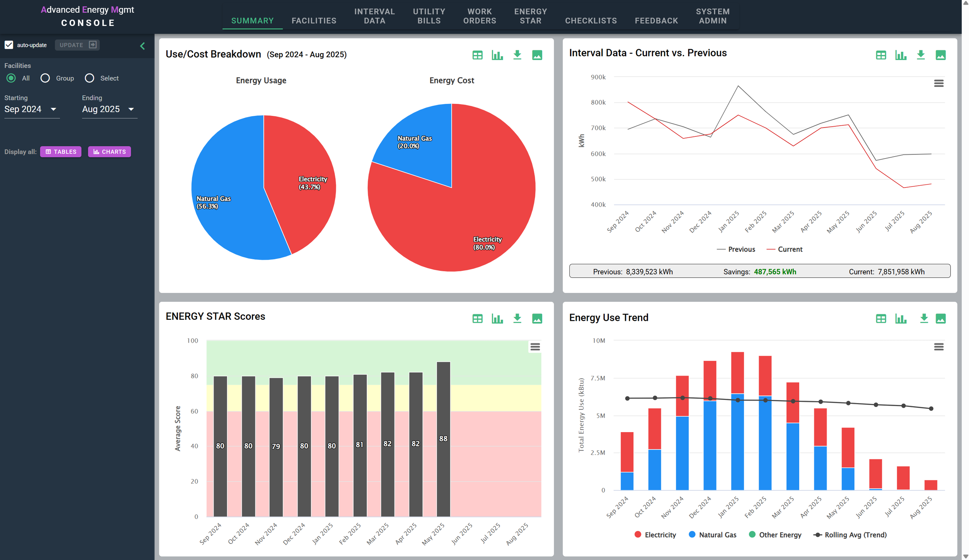Click Display all TABLES button

(x=61, y=152)
